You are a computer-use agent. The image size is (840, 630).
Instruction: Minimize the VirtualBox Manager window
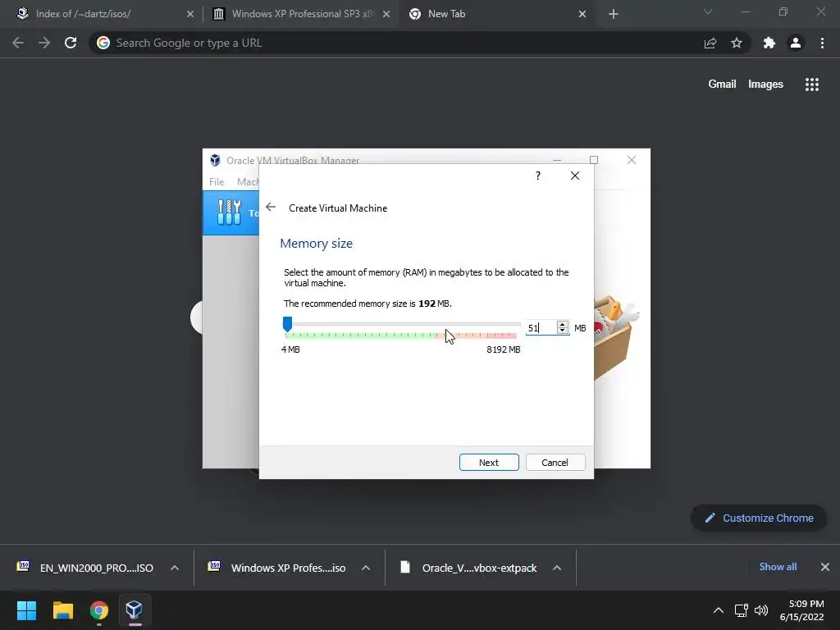pyautogui.click(x=557, y=160)
